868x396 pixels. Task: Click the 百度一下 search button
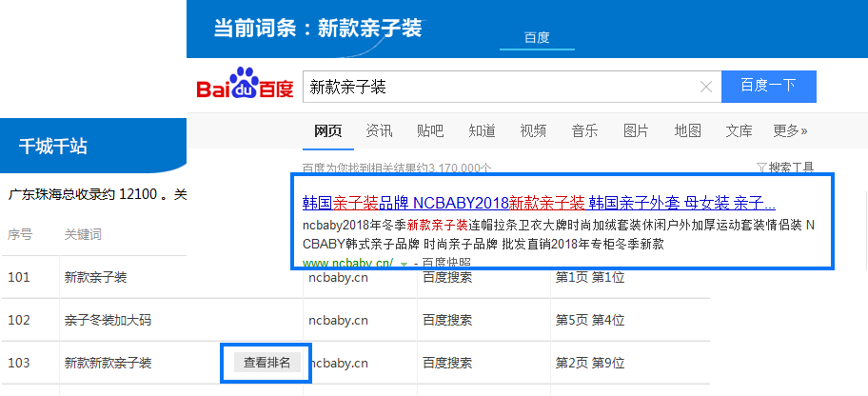[768, 87]
